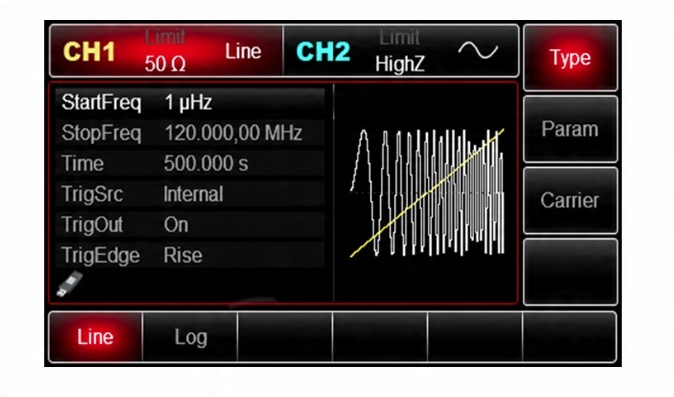
Task: Select the CH1 channel header
Action: click(166, 51)
